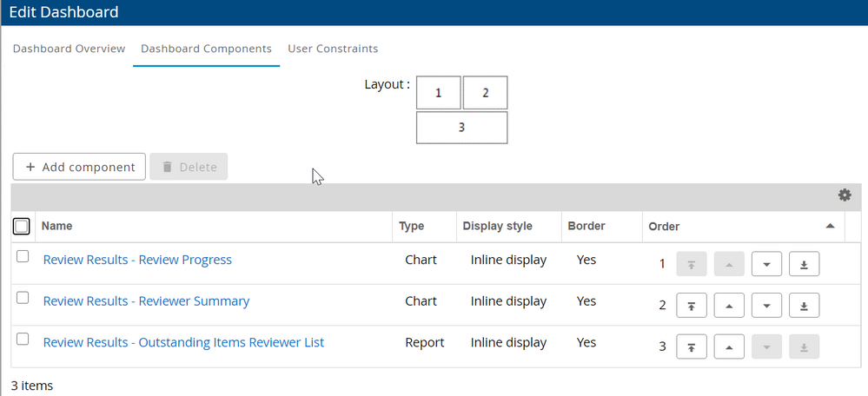The image size is (868, 396).
Task: Select layout cell 3
Action: coord(461,128)
